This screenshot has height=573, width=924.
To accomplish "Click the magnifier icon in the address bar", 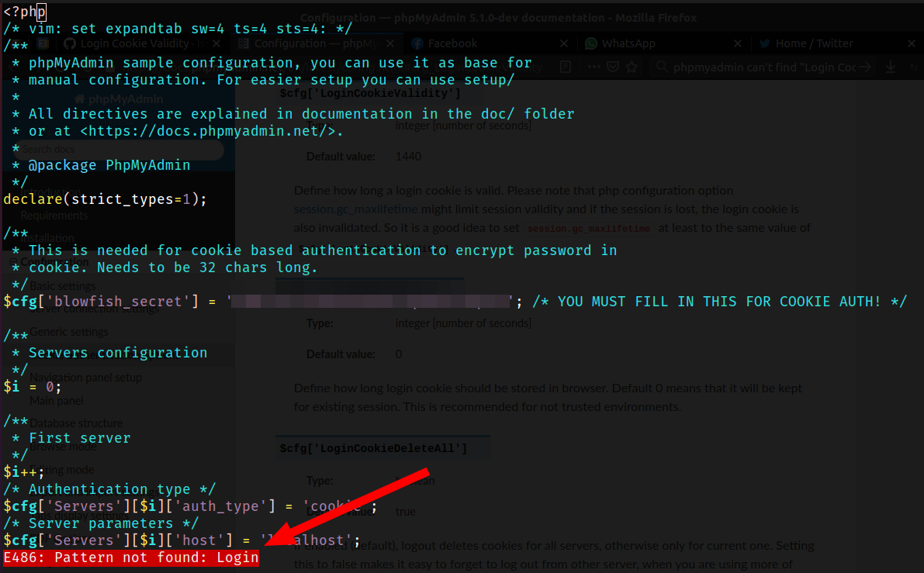I will coord(662,67).
